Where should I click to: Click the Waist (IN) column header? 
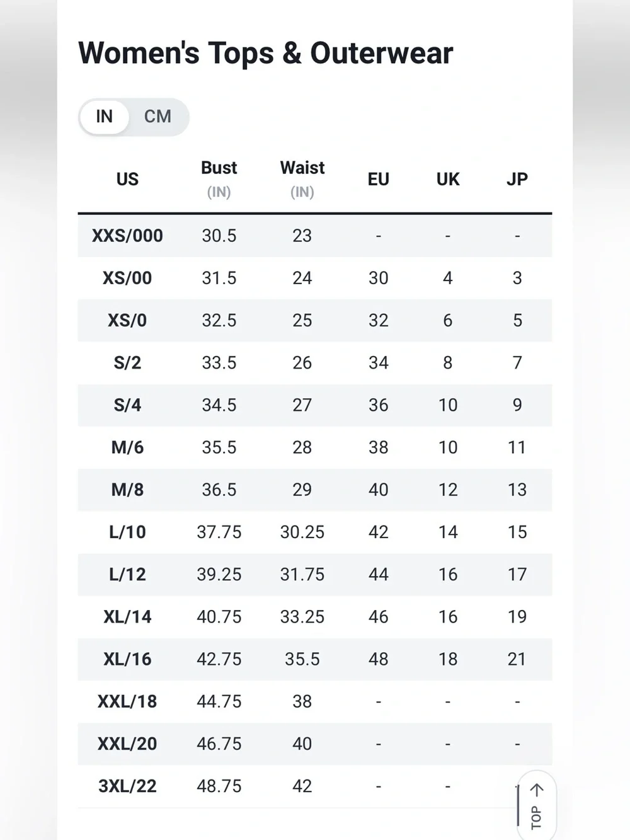click(x=302, y=179)
